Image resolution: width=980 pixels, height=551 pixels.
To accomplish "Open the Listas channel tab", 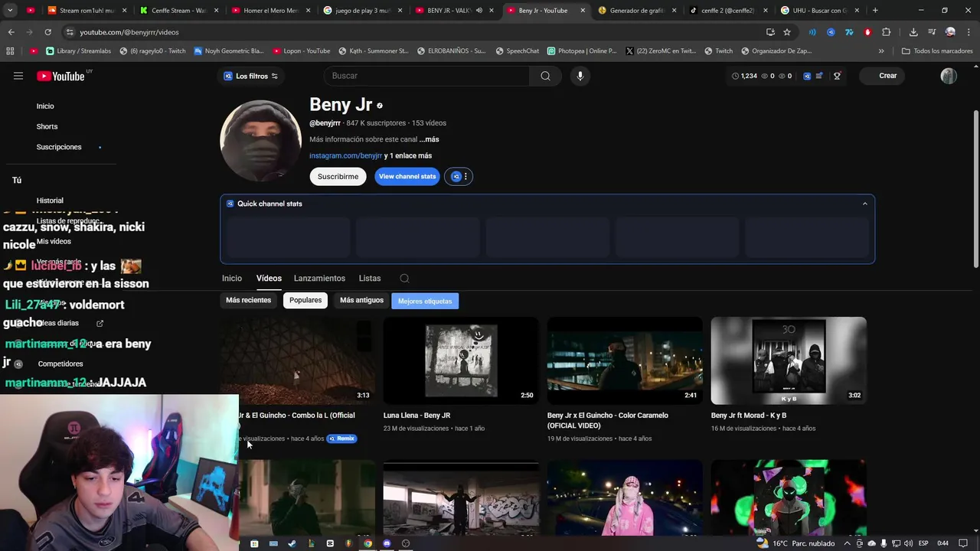I will [370, 279].
